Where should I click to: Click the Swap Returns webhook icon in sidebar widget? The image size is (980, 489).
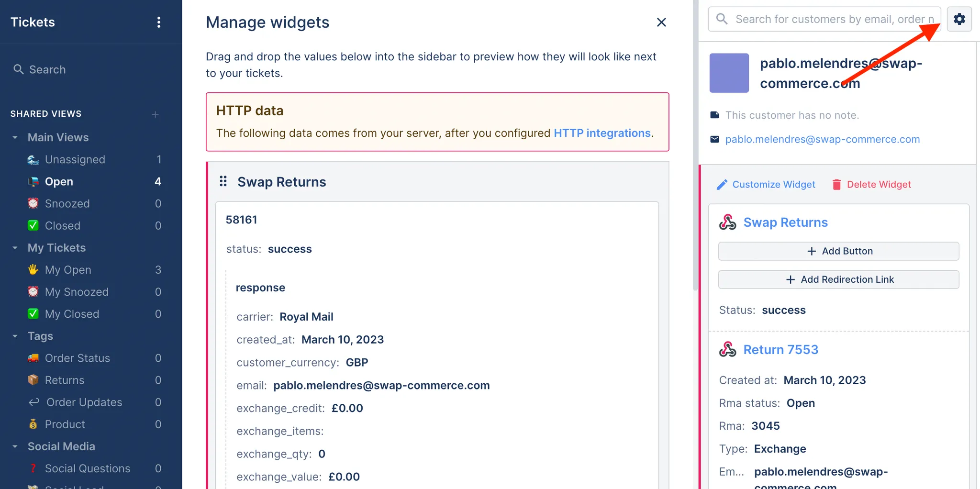point(728,222)
